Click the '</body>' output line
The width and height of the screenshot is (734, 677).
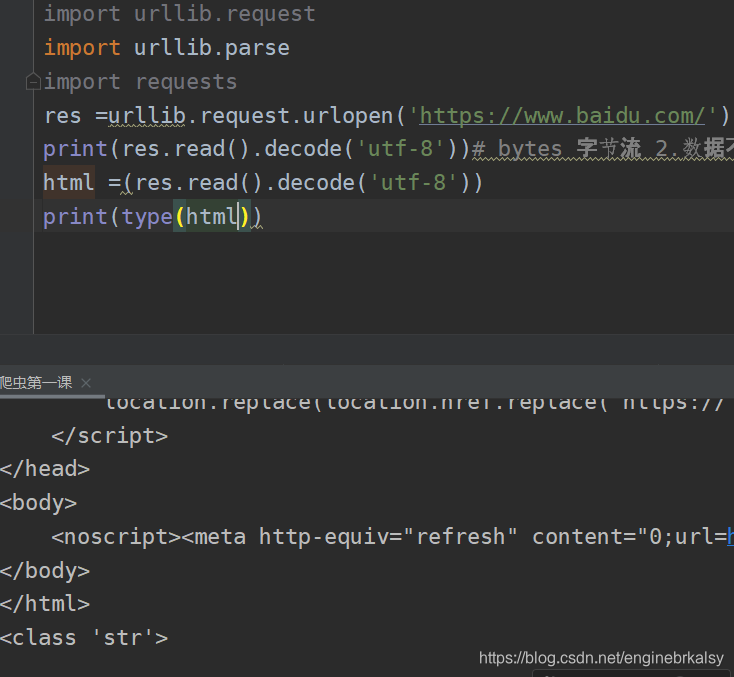pos(45,571)
